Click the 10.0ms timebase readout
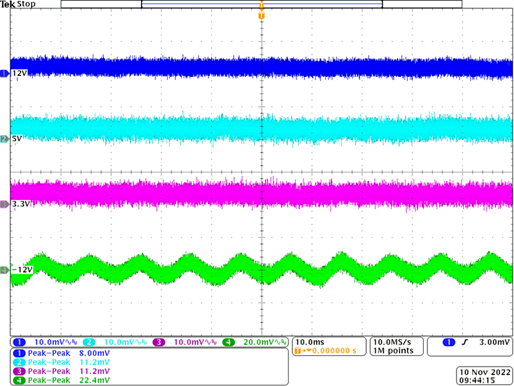The width and height of the screenshot is (514, 386). point(310,342)
